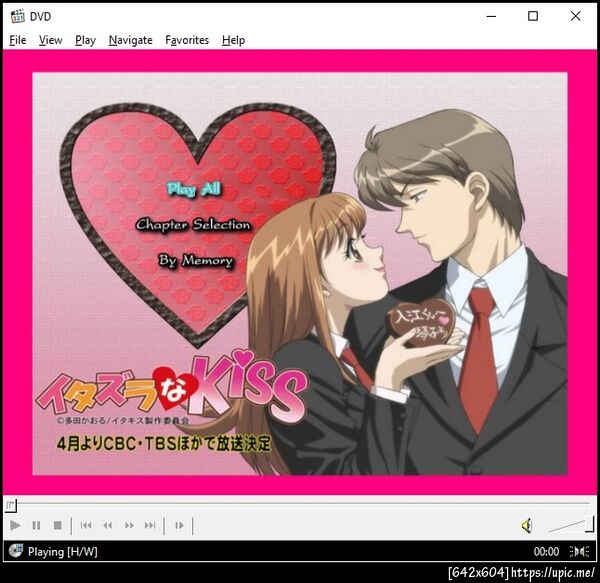Open the File menu
The height and width of the screenshot is (583, 600).
pyautogui.click(x=18, y=40)
